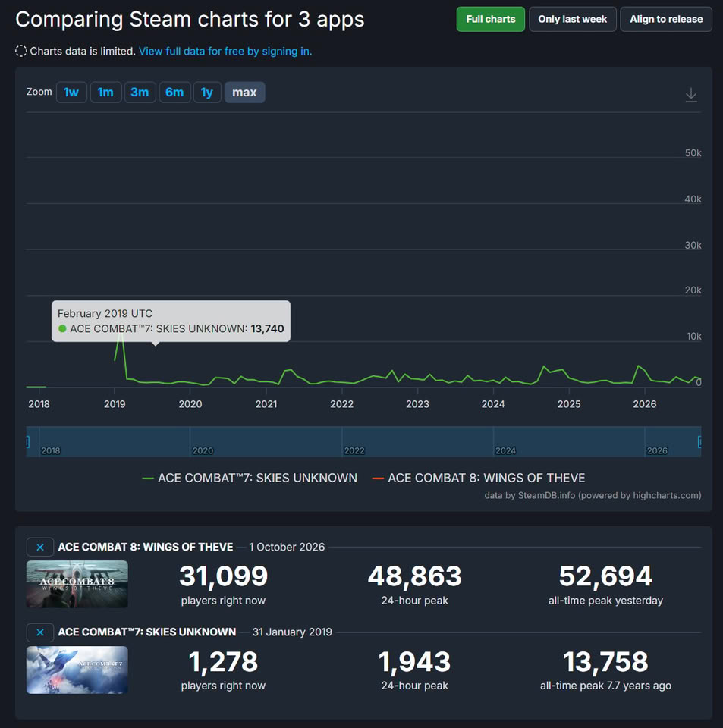This screenshot has width=723, height=728.
Task: Open ACE COMBAT 7 game thumbnail
Action: [x=77, y=670]
